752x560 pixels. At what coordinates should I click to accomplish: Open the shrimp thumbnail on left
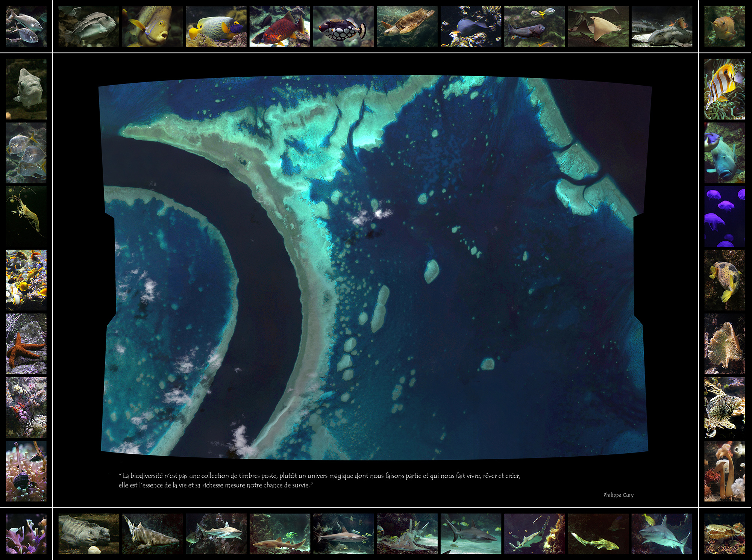26,216
